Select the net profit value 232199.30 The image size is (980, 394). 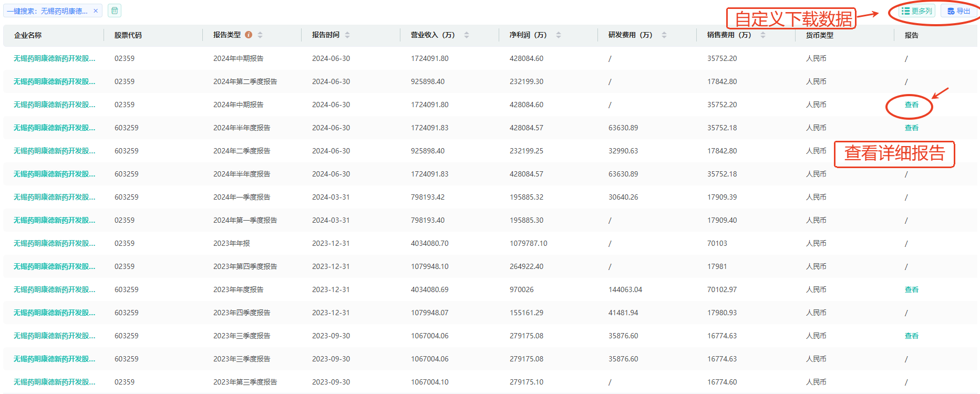pos(527,81)
